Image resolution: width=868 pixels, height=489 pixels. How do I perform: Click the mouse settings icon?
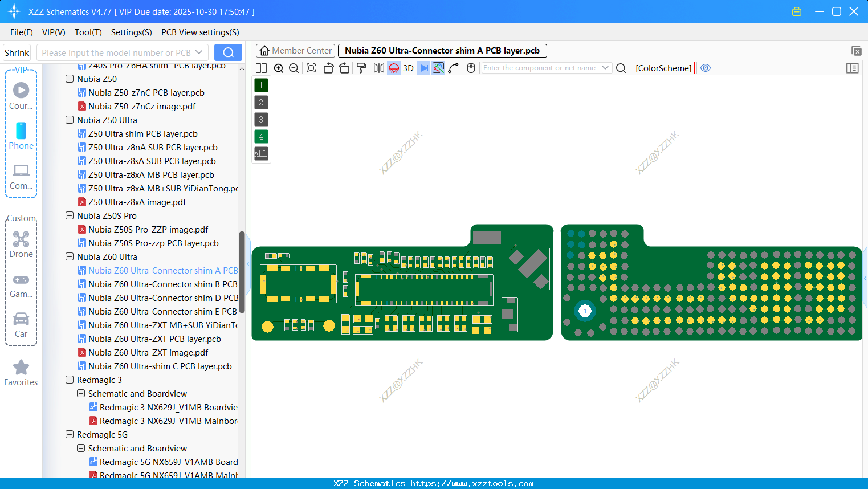tap(471, 68)
